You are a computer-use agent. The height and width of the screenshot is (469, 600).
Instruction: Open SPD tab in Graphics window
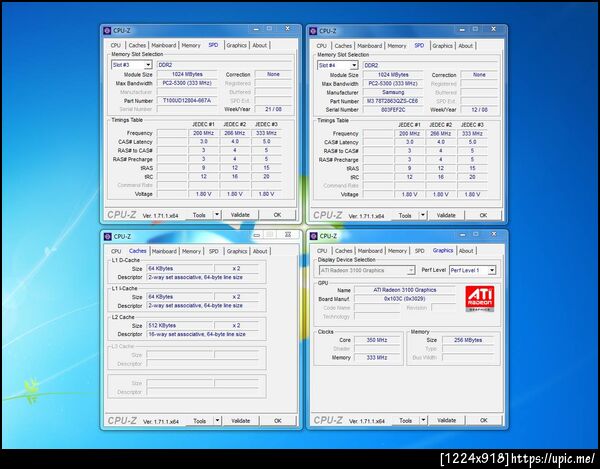tap(419, 251)
